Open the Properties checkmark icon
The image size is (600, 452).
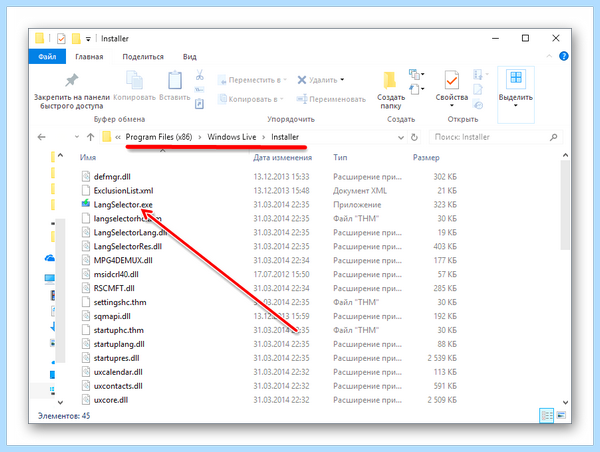452,80
